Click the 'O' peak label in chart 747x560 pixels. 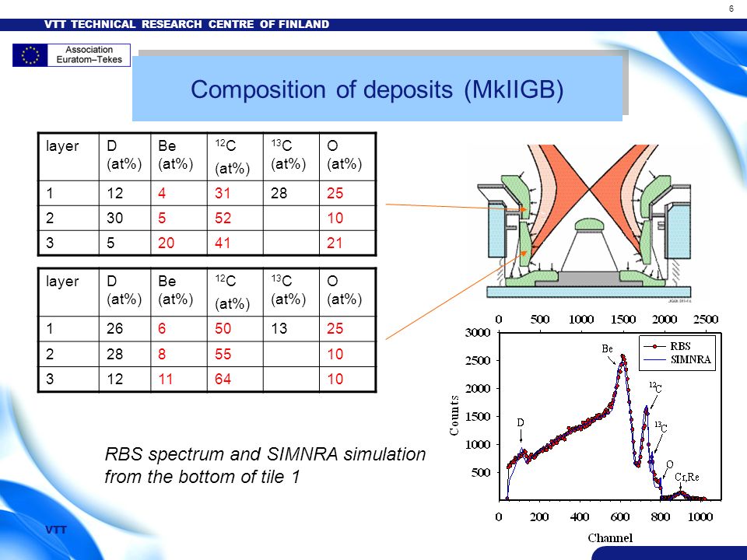coord(670,464)
